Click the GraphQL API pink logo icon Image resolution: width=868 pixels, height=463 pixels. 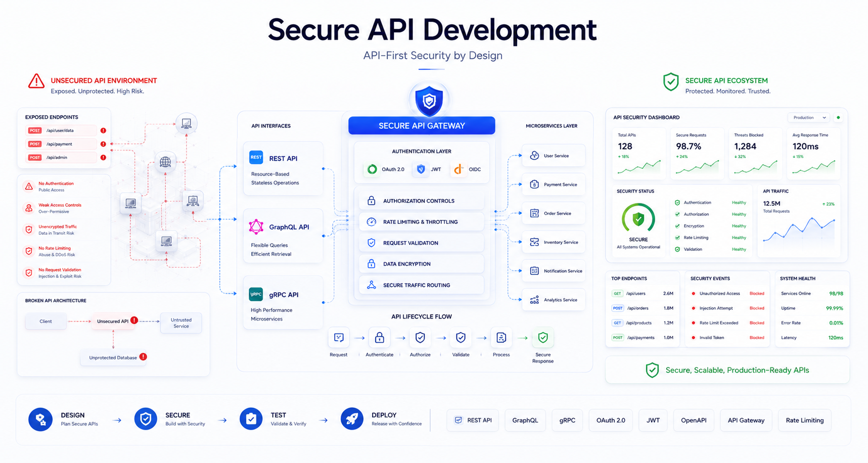pyautogui.click(x=256, y=226)
